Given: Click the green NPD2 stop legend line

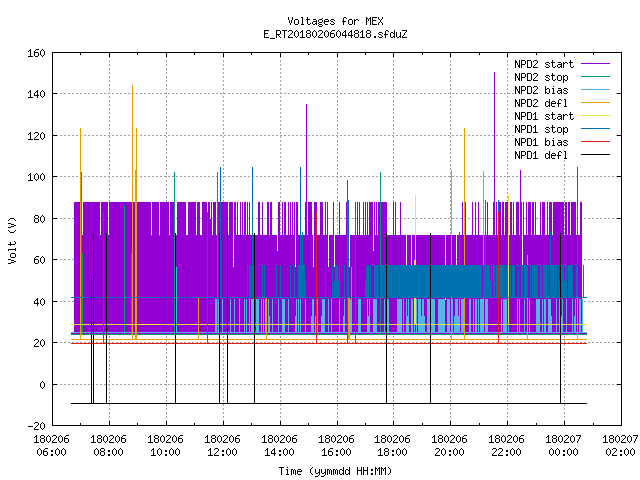Looking at the screenshot, I should point(595,77).
